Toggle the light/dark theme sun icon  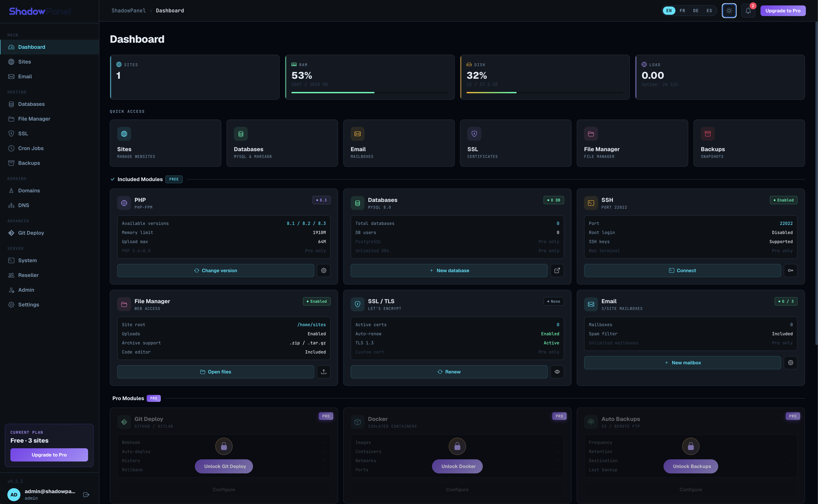point(729,11)
